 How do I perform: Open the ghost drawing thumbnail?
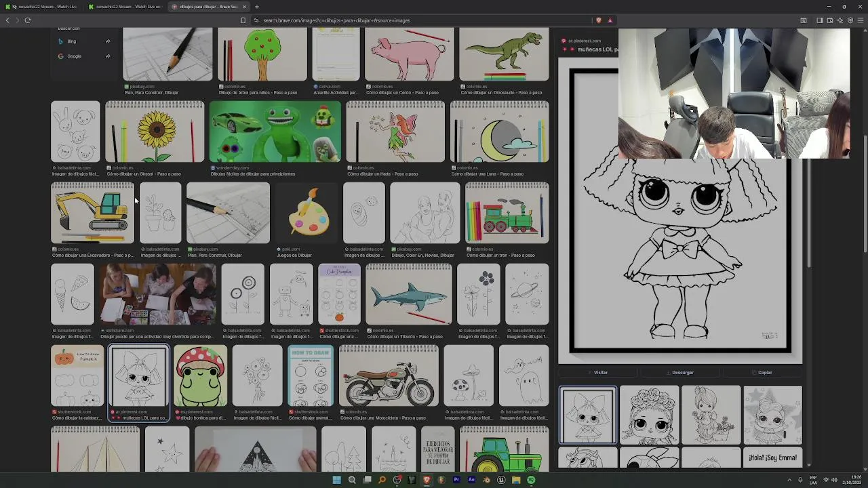(524, 375)
